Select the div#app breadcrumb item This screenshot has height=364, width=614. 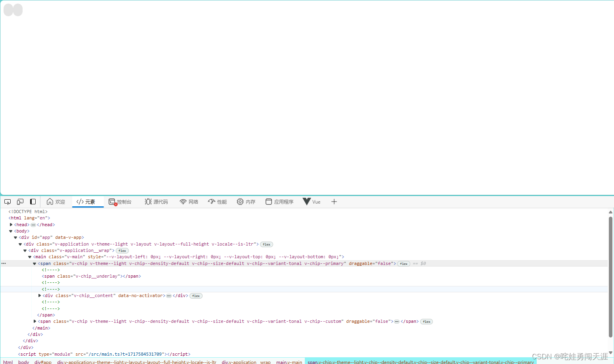43,362
